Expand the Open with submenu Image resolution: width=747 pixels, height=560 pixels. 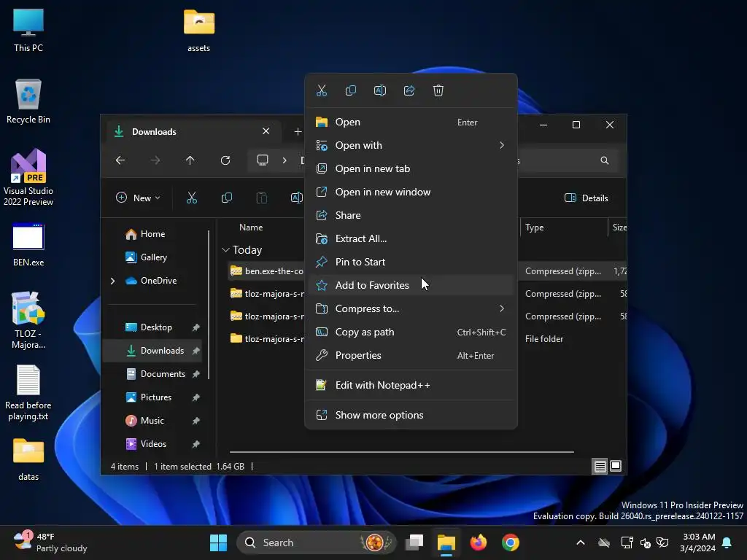[411, 145]
